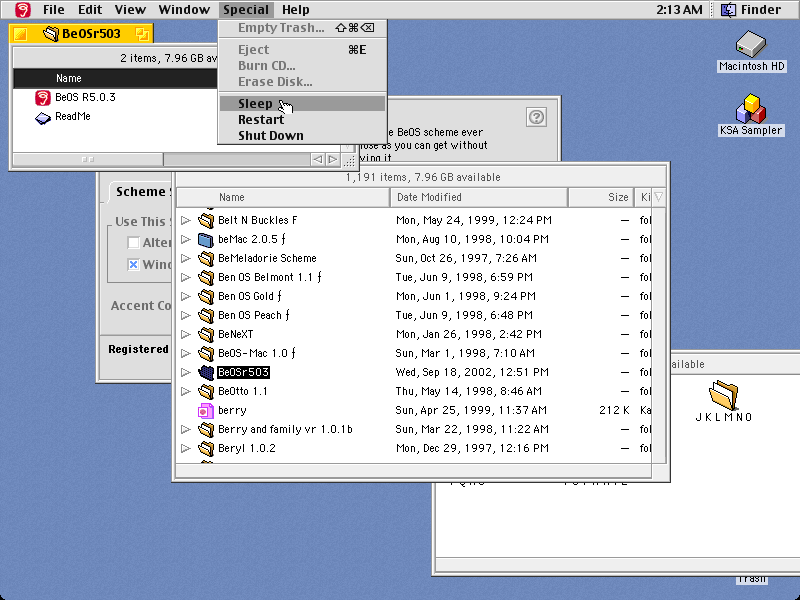Image resolution: width=800 pixels, height=600 pixels.
Task: Choose Shut Down from the Special menu
Action: tap(302, 136)
